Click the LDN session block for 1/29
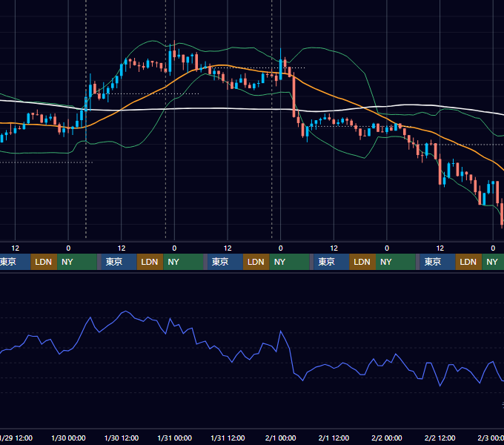Image resolution: width=504 pixels, height=445 pixels. 44,262
